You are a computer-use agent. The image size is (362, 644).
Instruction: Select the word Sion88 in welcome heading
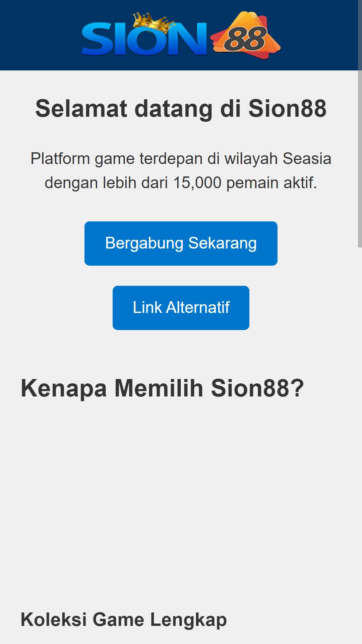287,109
